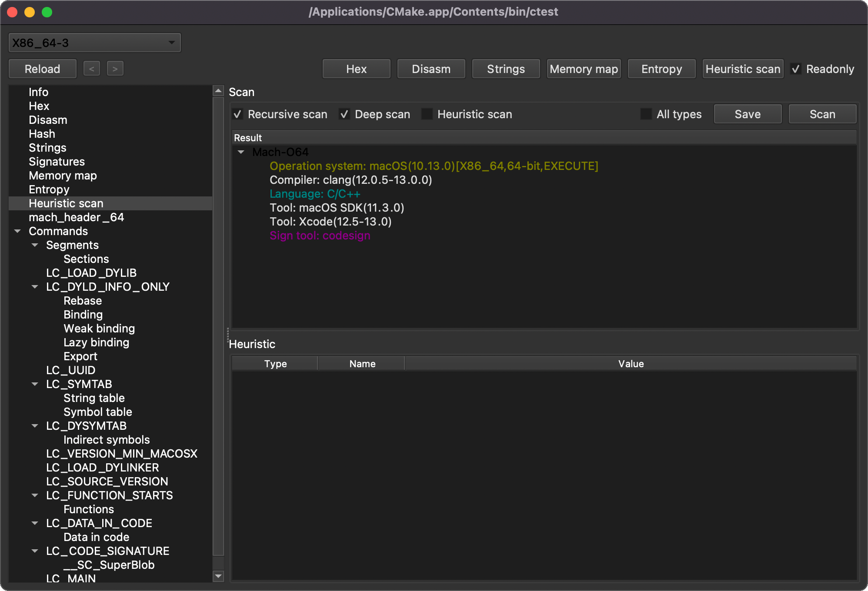Viewport: 868px width, 591px height.
Task: Open the Strings toolbar button
Action: (x=506, y=69)
